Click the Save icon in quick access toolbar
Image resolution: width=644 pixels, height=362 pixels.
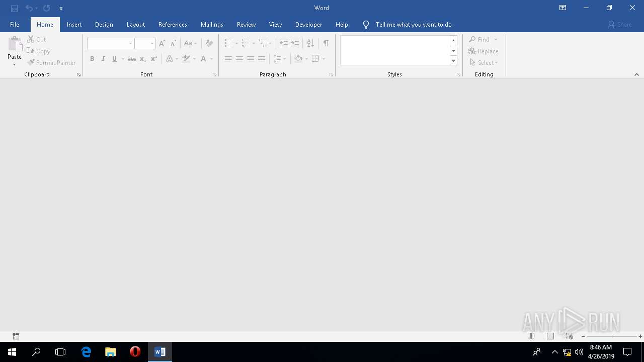pos(15,8)
